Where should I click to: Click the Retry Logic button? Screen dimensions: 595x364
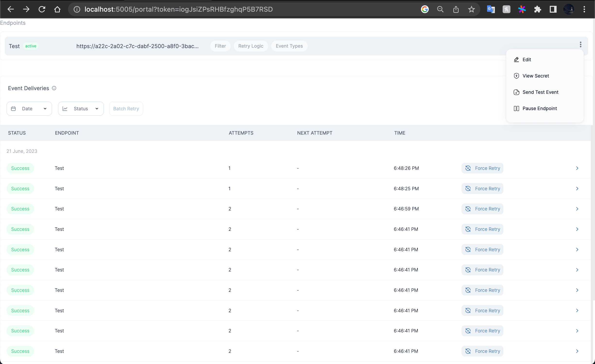(251, 46)
